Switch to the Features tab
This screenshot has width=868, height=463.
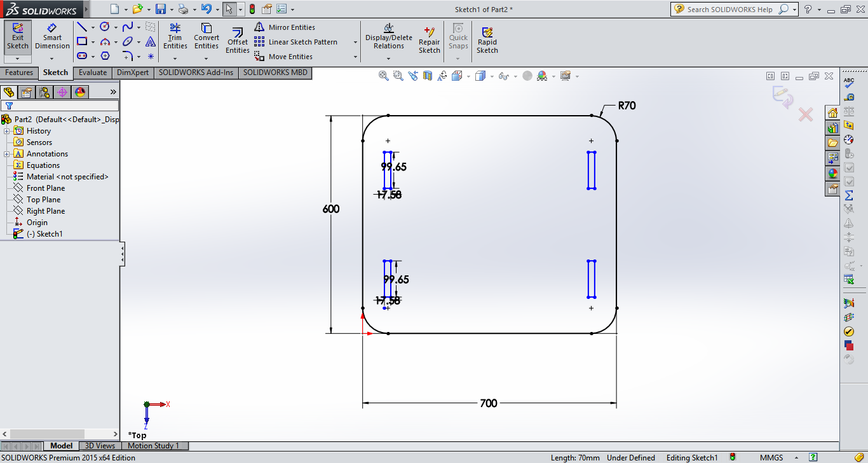pos(19,73)
